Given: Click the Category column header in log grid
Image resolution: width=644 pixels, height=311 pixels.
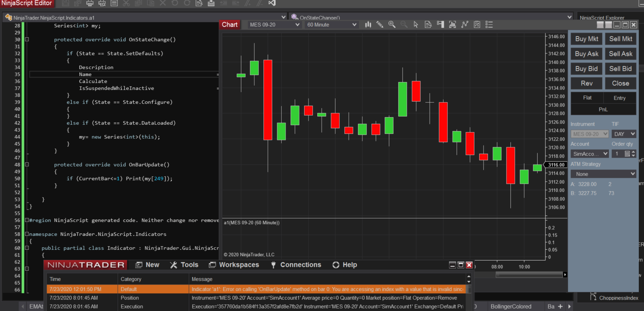Looking at the screenshot, I should point(153,279).
